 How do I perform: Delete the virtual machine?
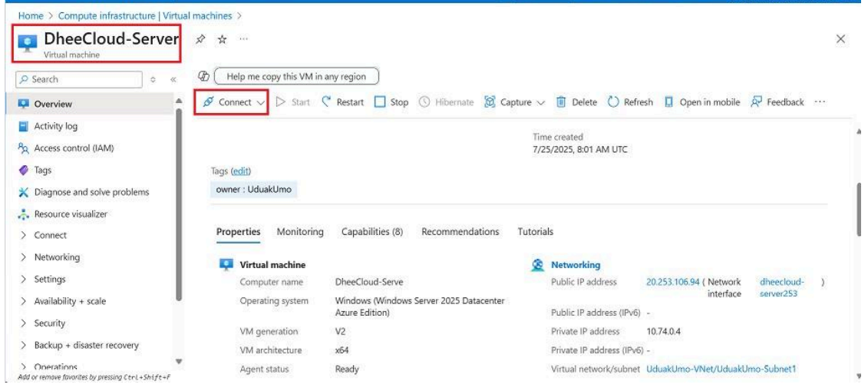point(576,102)
